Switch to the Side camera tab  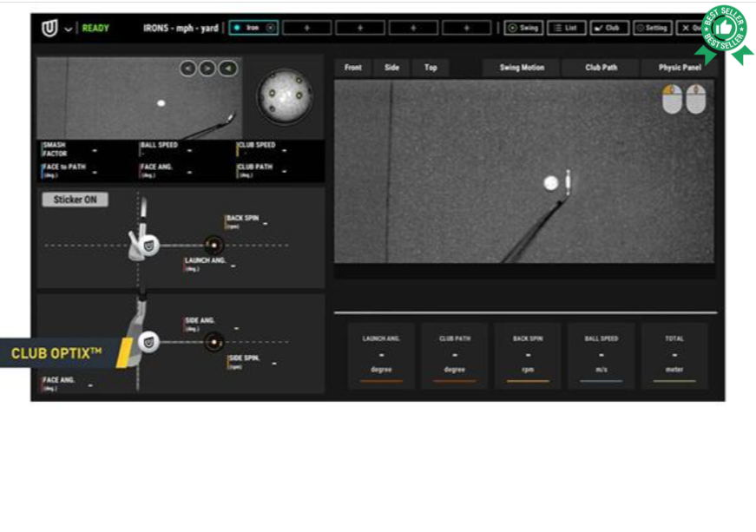pyautogui.click(x=391, y=68)
